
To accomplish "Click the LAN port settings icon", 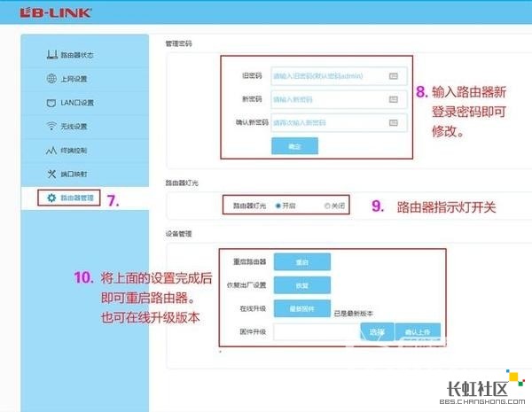I will (52, 103).
